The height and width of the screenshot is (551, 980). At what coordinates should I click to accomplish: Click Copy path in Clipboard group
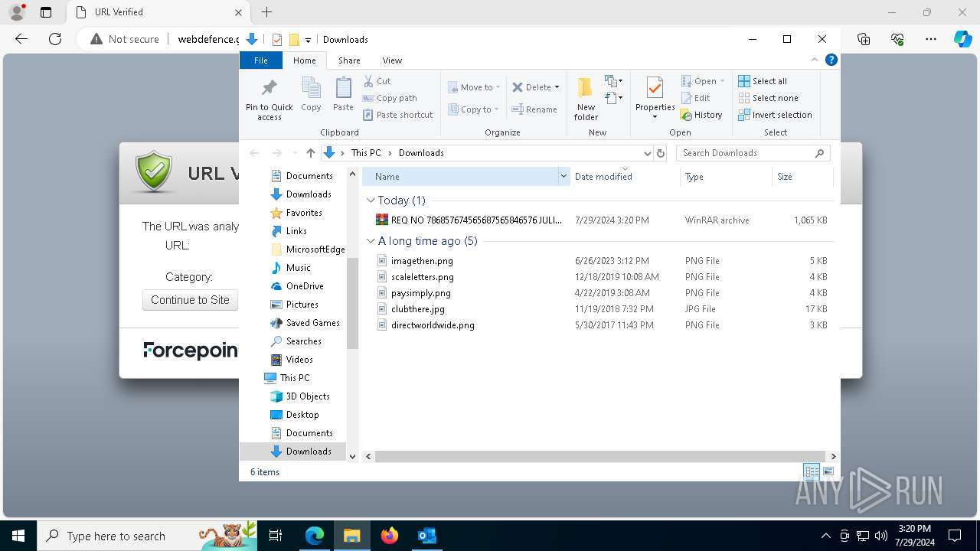click(390, 98)
